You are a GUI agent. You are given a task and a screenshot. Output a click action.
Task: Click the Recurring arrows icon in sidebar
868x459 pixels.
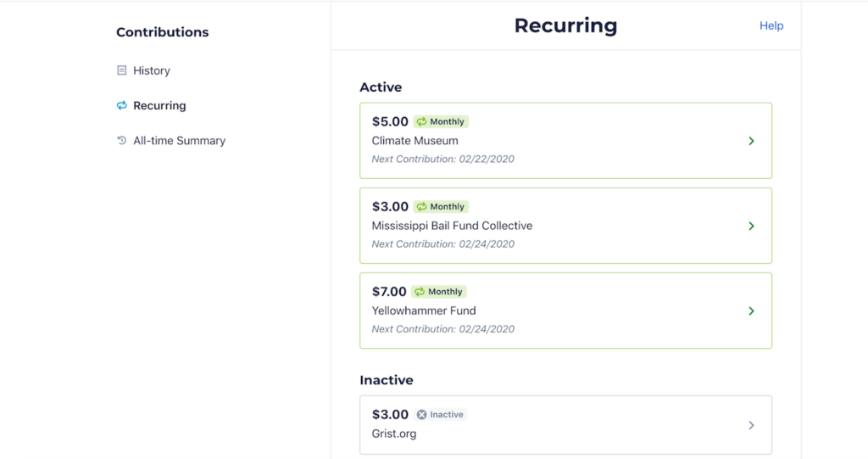pyautogui.click(x=122, y=105)
